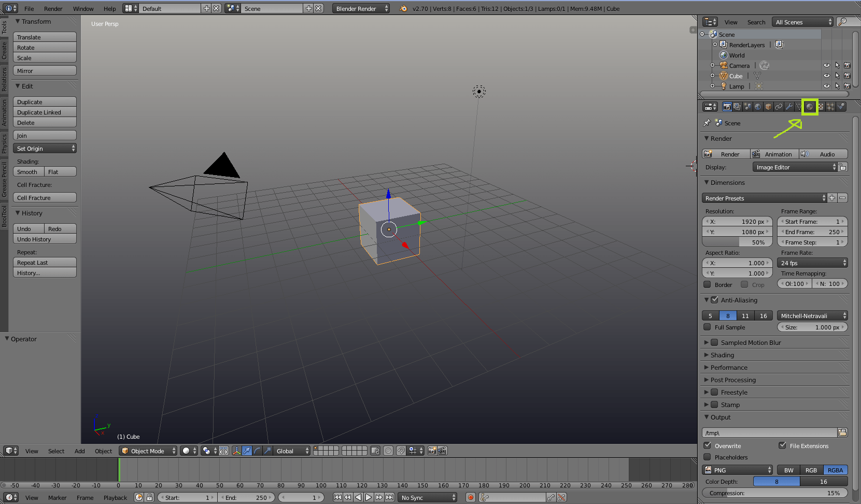Check the Border option under Dimensions
Viewport: 861px width, 504px height.
(707, 284)
